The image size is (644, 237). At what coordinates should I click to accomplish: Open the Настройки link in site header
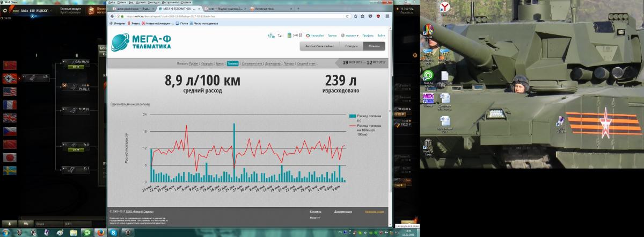click(x=316, y=35)
